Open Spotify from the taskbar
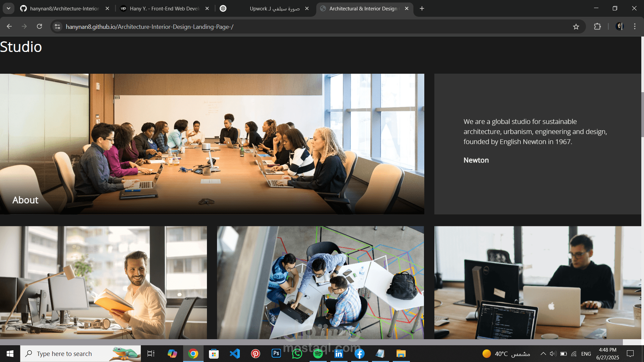The image size is (644, 362). (x=318, y=354)
